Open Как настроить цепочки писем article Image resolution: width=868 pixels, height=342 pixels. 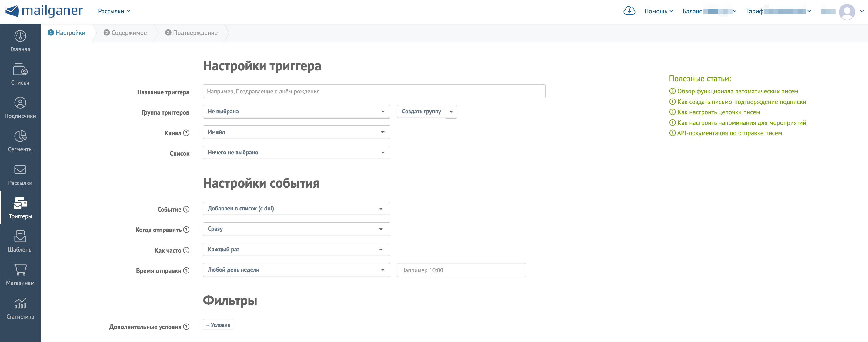pyautogui.click(x=718, y=112)
